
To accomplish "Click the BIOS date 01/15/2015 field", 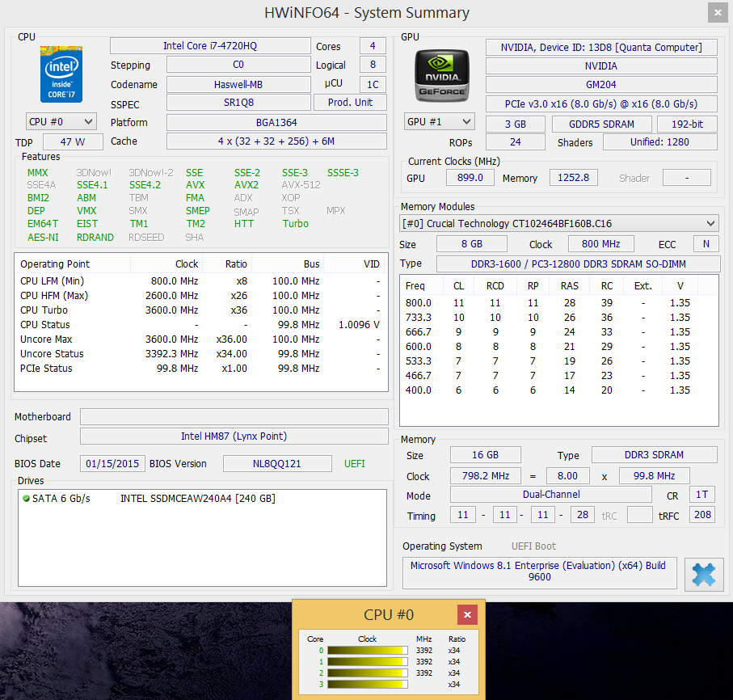I will 112,464.
